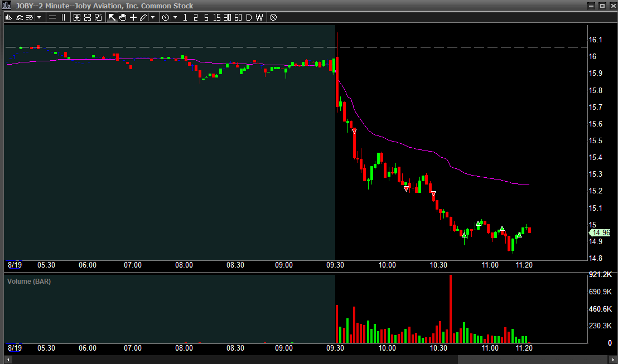Select the vertical line drawing tool
The image size is (618, 364).
(63, 17)
